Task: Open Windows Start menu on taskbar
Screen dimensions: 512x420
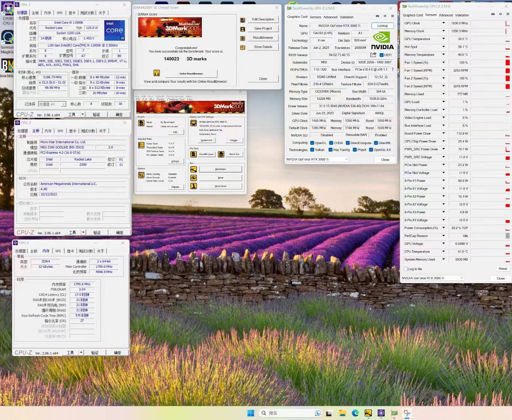Action: coord(251,413)
